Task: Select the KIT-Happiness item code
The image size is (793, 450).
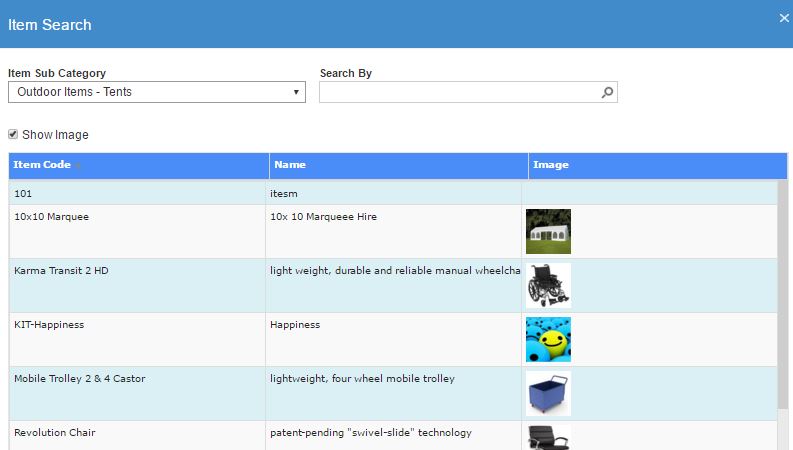Action: click(x=49, y=325)
